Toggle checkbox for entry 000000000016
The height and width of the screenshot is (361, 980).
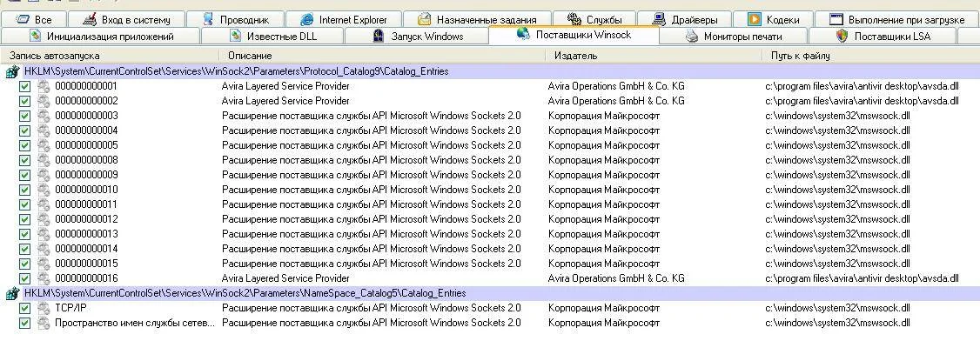(24, 278)
